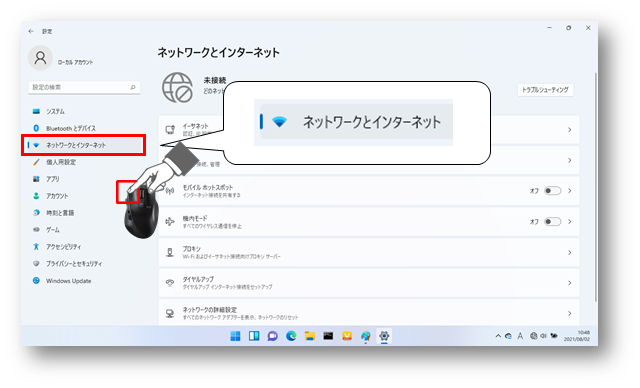The width and height of the screenshot is (640, 388).
Task: Open 時刻と言語 settings category
Action: 54,213
